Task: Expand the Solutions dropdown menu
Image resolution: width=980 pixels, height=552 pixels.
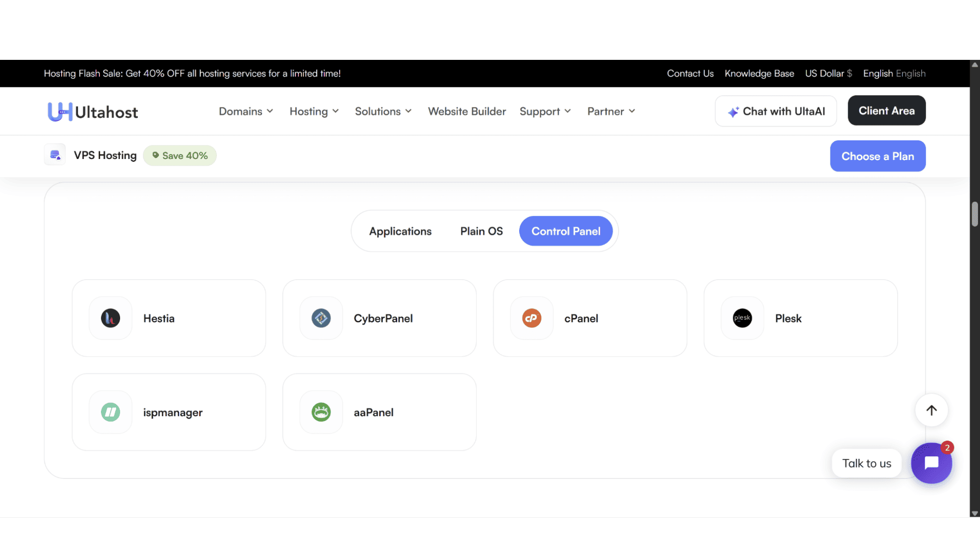Action: [383, 111]
